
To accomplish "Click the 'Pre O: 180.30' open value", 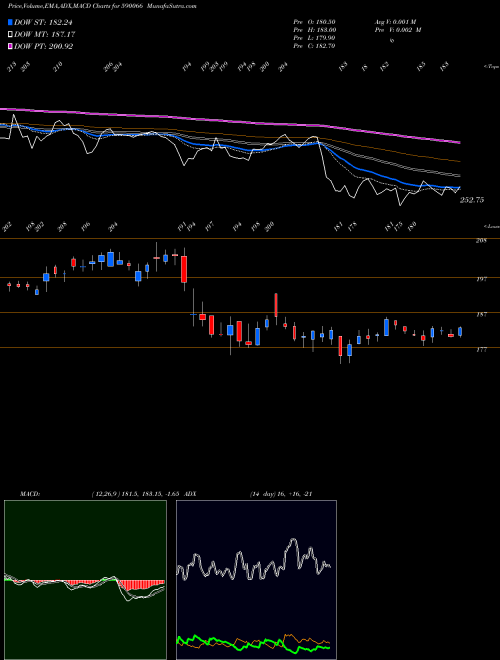I will (314, 22).
